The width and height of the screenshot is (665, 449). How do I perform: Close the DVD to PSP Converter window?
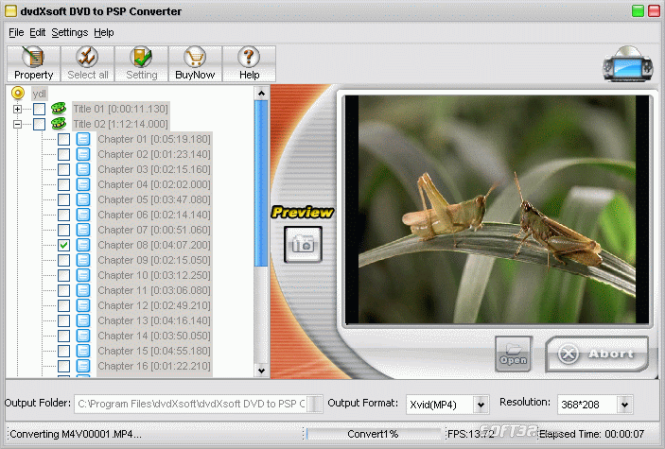coord(654,11)
